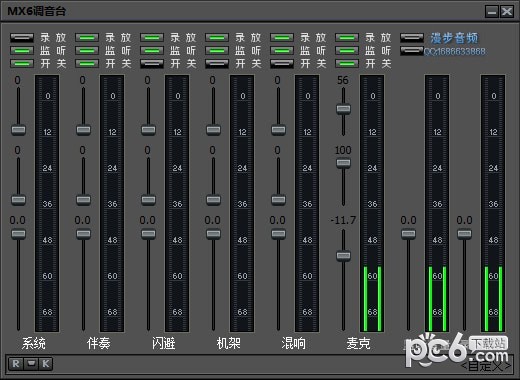Viewport: 520px width, 380px height.
Task: Click 闪避 top slider knob
Action: click(148, 130)
